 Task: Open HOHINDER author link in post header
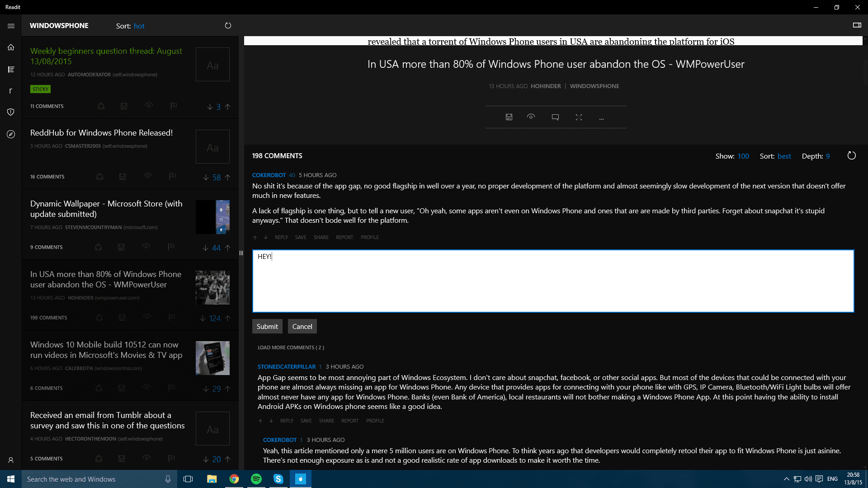coord(546,86)
